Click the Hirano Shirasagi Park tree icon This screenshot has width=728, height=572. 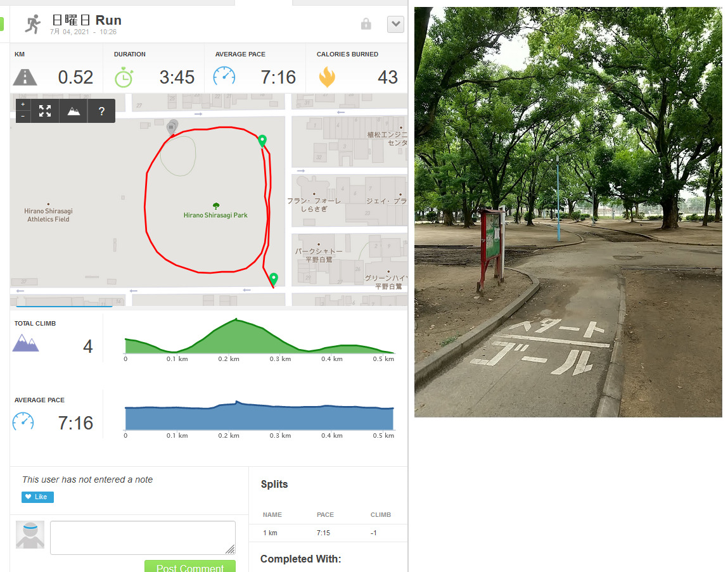[x=216, y=206]
